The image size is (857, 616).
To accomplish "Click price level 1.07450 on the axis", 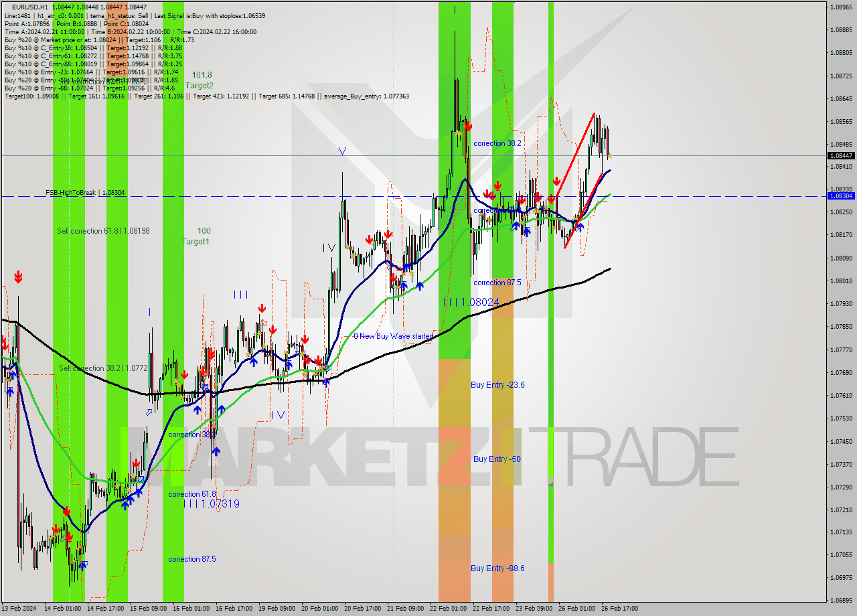I will 841,441.
